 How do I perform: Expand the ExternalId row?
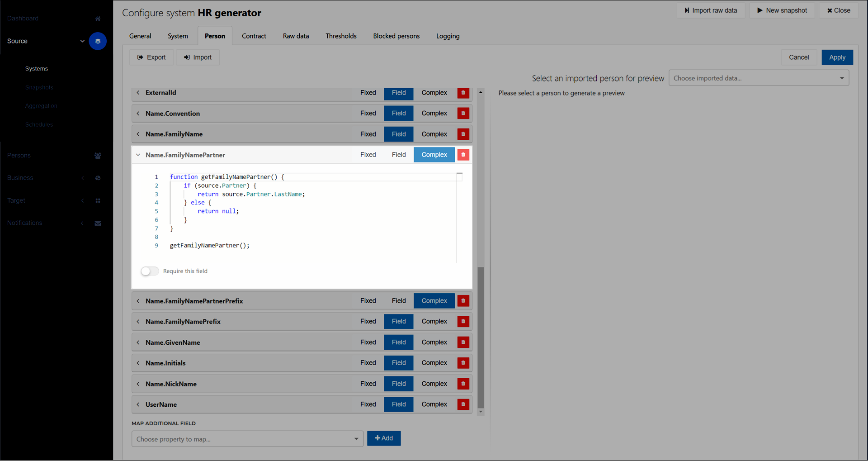[x=138, y=93]
